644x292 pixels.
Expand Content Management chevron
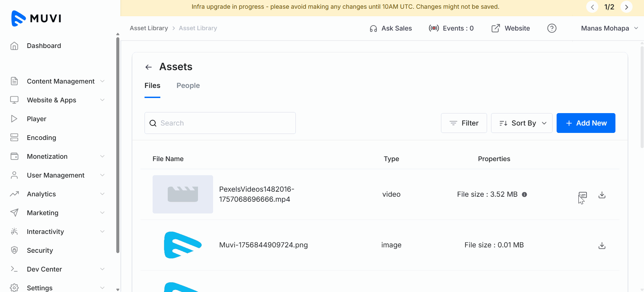(103, 81)
